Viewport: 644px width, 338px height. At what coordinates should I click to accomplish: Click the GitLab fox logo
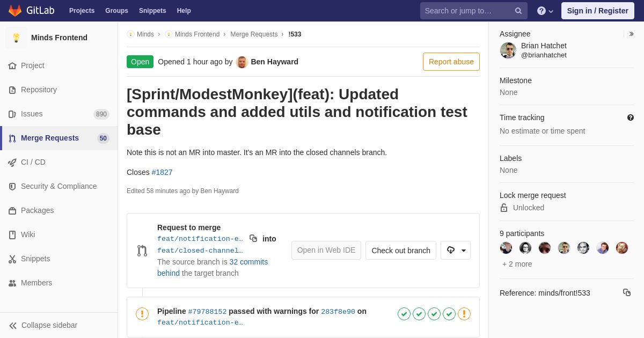point(15,11)
